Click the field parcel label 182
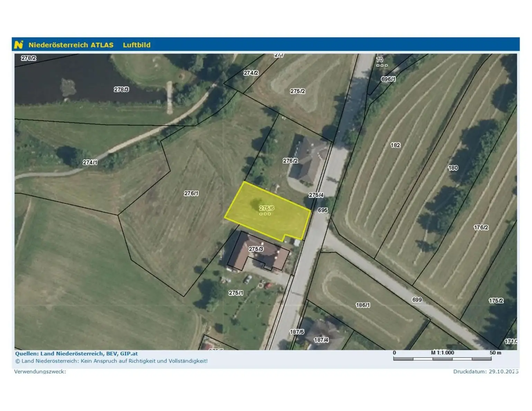This screenshot has width=532, height=411. point(395,145)
